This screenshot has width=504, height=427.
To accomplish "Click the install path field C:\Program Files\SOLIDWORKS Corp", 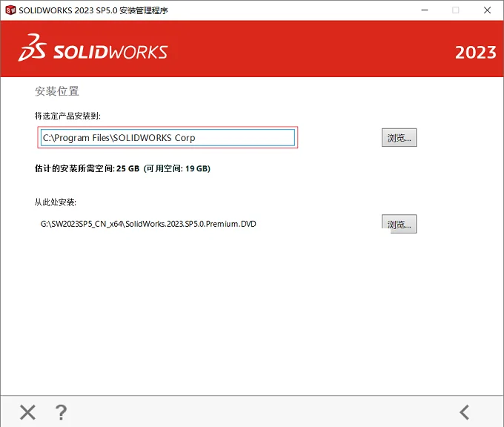I will point(168,138).
